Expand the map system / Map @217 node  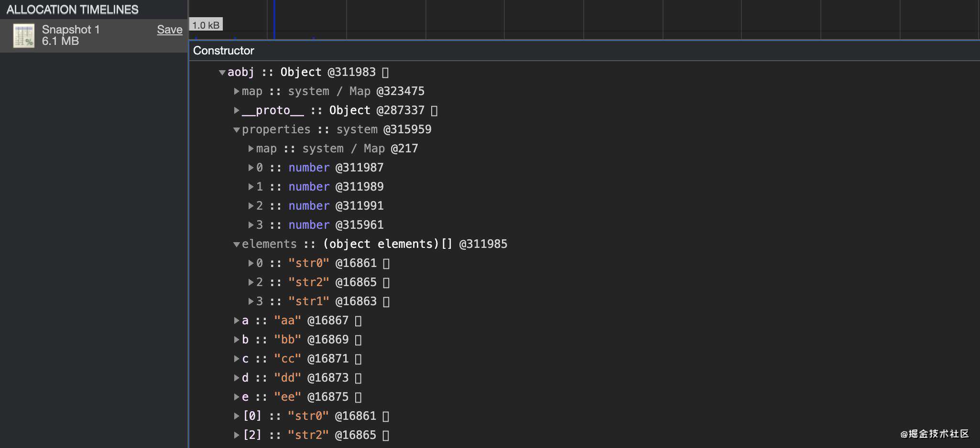pyautogui.click(x=251, y=149)
